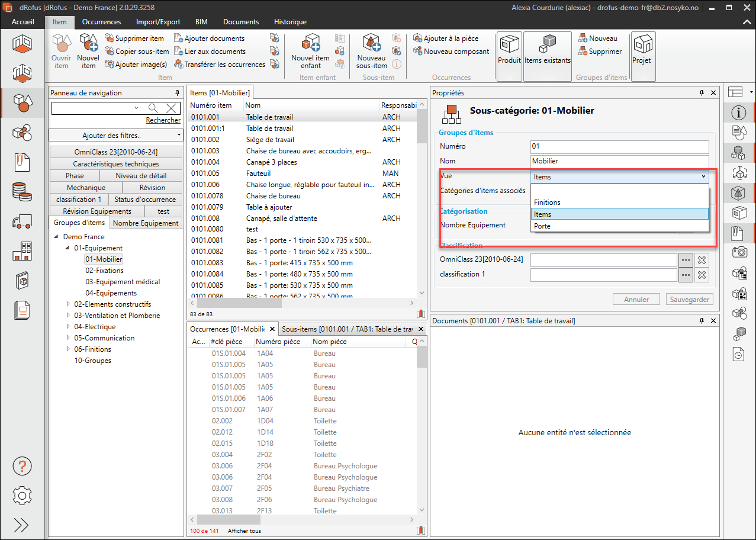Open settings gear in left sidebar

click(x=22, y=495)
